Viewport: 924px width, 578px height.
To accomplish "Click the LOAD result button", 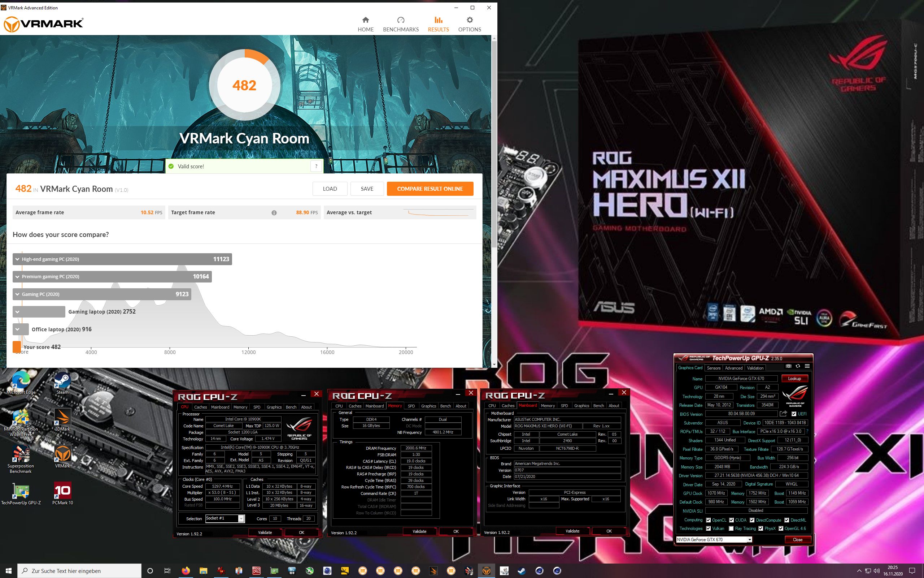I will coord(330,189).
